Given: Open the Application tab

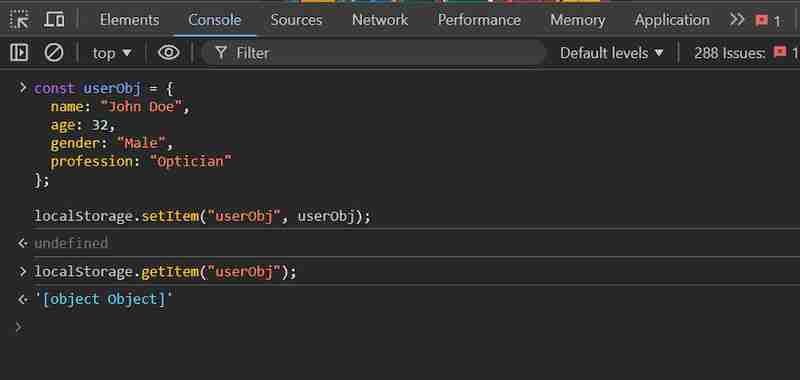Looking at the screenshot, I should click(672, 20).
